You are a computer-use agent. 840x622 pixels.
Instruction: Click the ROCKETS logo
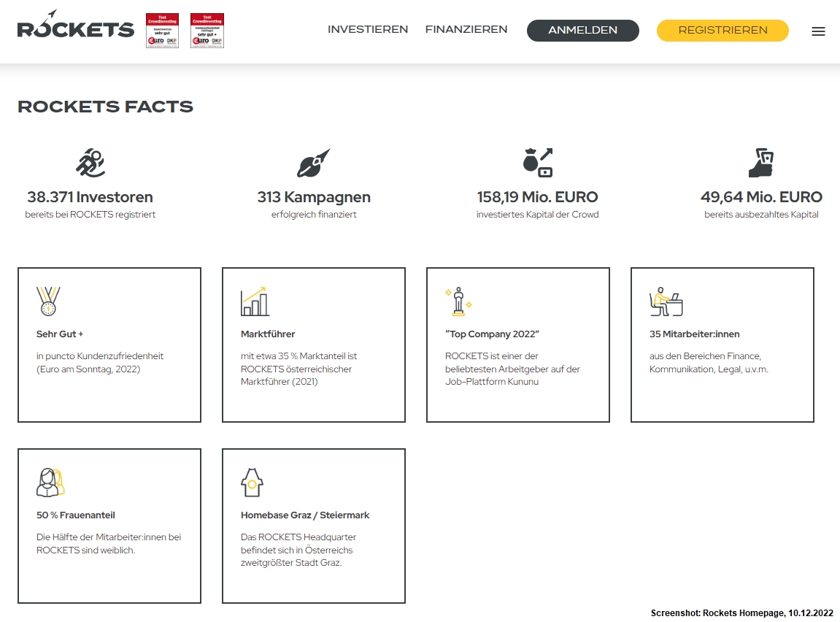76,25
